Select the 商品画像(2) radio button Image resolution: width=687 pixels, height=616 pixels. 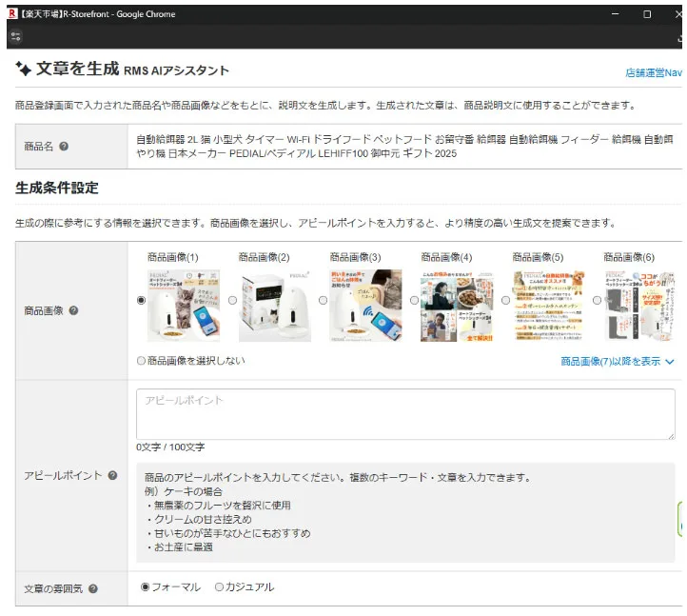point(233,300)
